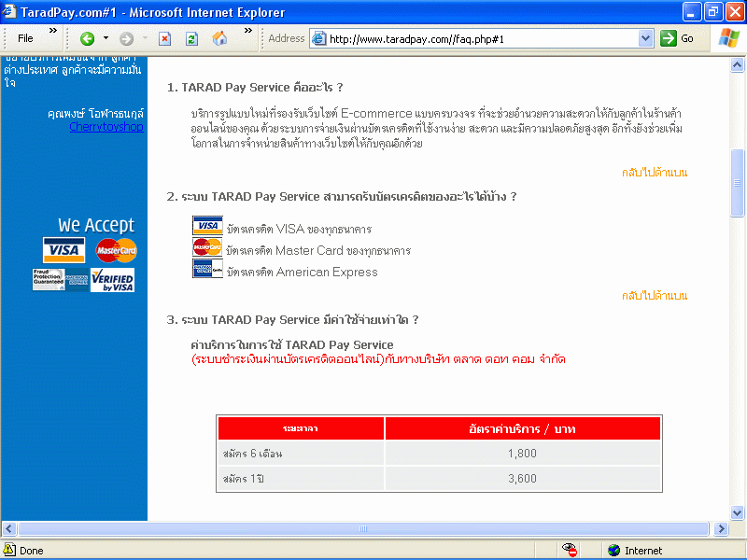Screen dimensions: 747x560
Task: Go to Home page icon
Action: point(219,38)
